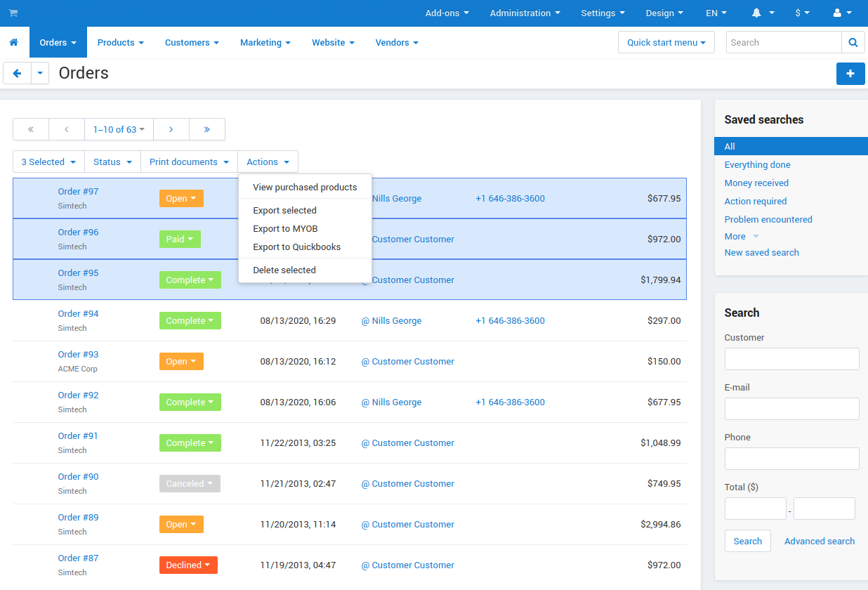Open the 3 Selected dropdown

click(48, 162)
